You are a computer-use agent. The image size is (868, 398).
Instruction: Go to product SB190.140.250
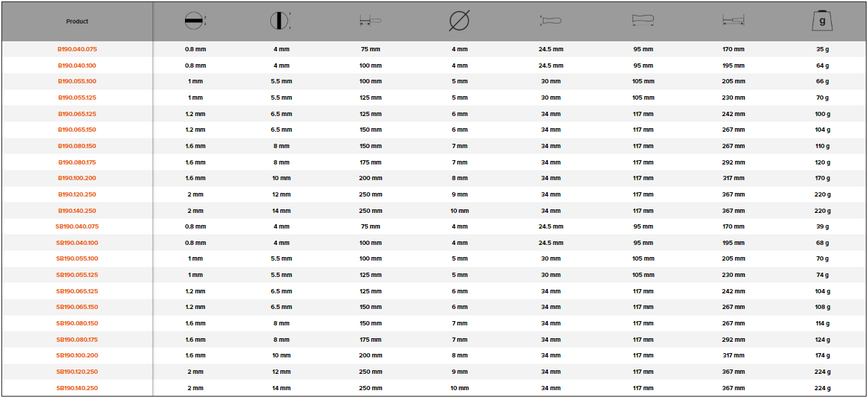(x=77, y=388)
